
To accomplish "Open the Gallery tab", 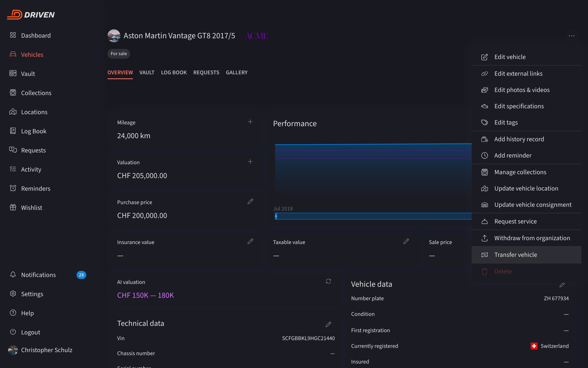I will coord(236,72).
